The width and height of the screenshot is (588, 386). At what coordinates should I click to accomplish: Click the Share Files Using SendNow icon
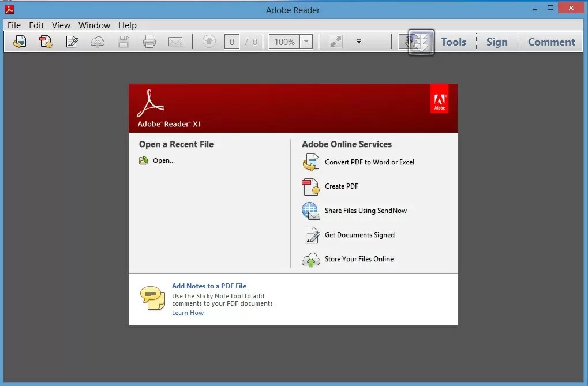tap(310, 211)
